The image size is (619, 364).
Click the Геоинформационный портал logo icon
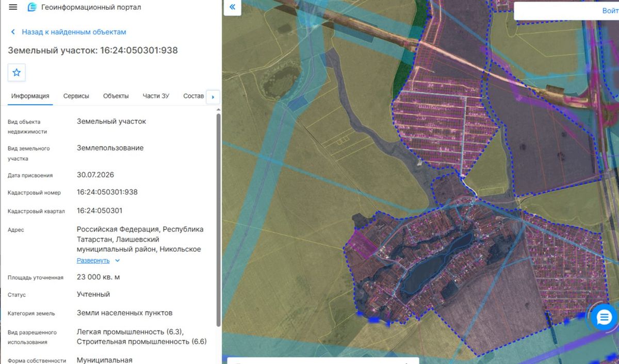tap(32, 7)
